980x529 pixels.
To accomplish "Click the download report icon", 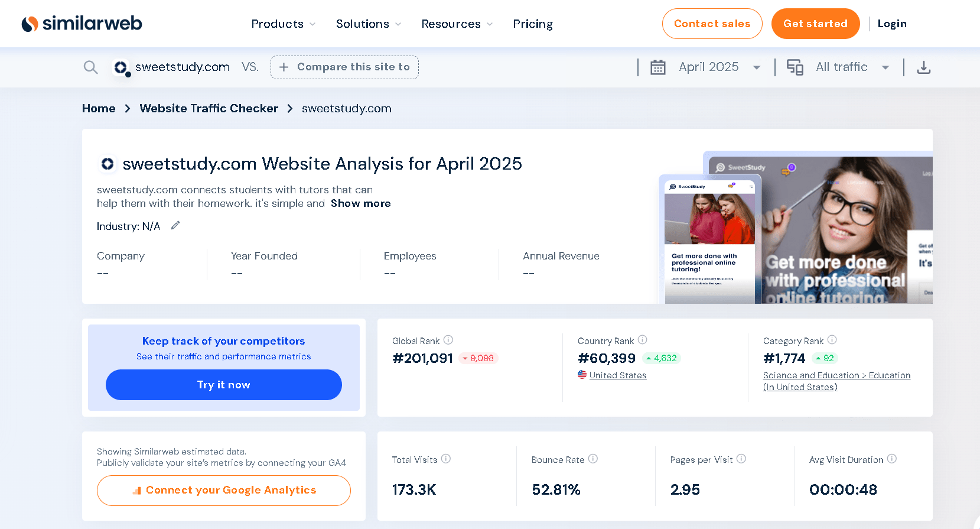I will [x=923, y=67].
